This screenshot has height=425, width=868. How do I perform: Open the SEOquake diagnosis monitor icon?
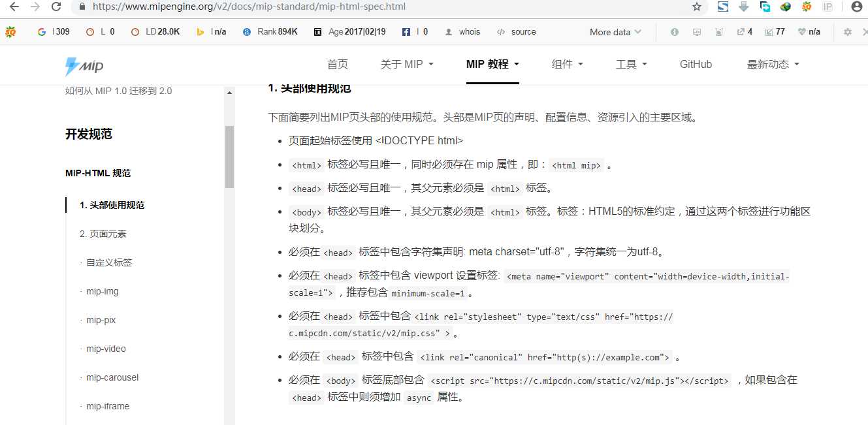tap(697, 31)
